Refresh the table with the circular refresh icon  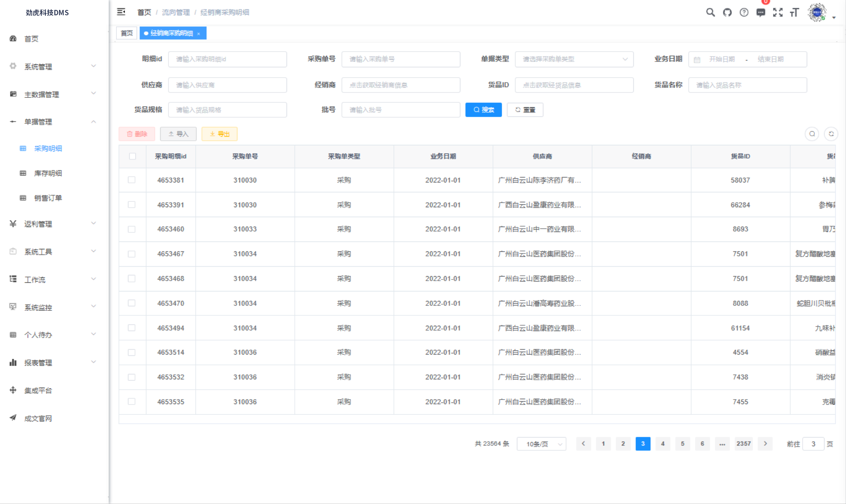[832, 134]
